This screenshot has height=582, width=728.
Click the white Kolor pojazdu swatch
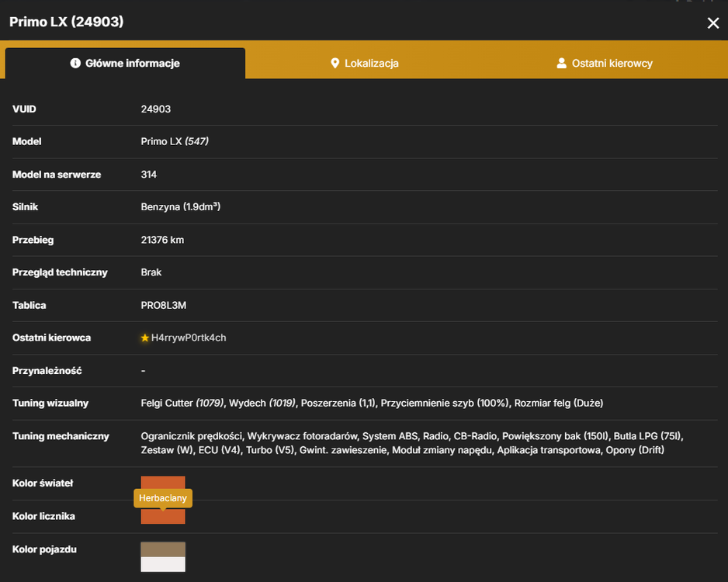point(163,564)
